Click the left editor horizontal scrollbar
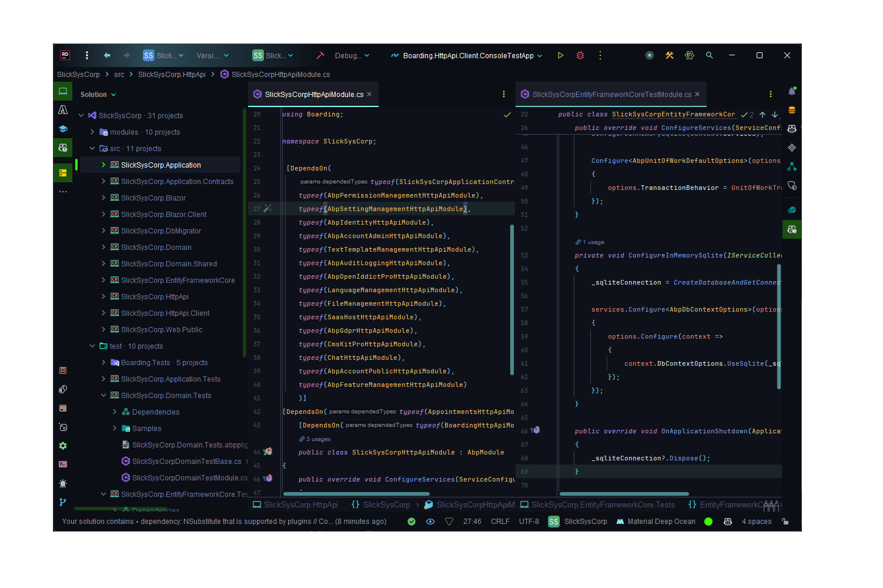 tap(356, 494)
